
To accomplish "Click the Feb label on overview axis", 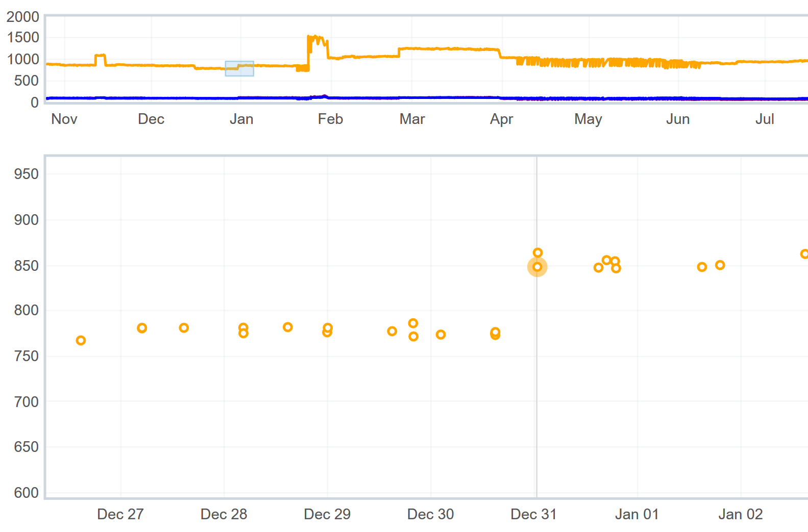I will point(330,119).
